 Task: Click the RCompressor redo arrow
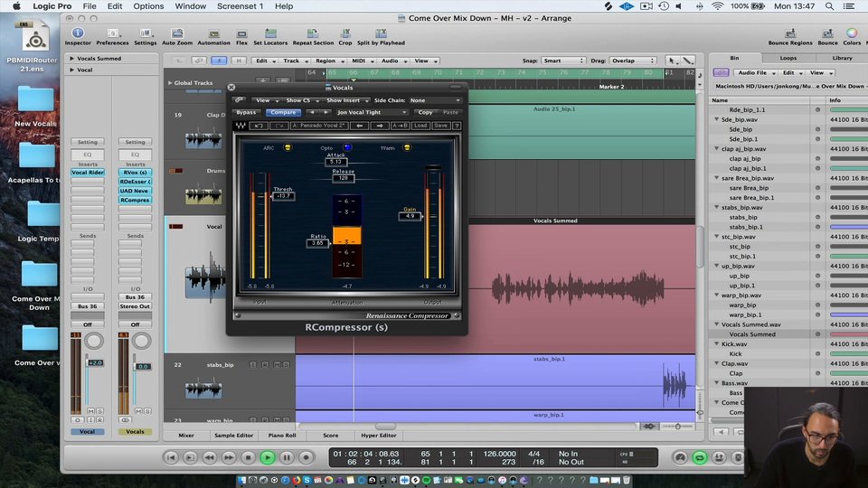[278, 126]
